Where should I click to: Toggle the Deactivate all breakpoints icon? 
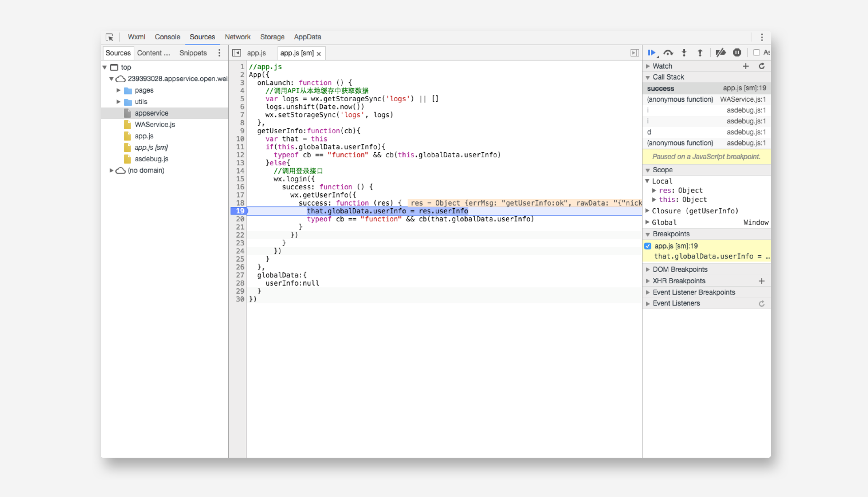pos(720,52)
